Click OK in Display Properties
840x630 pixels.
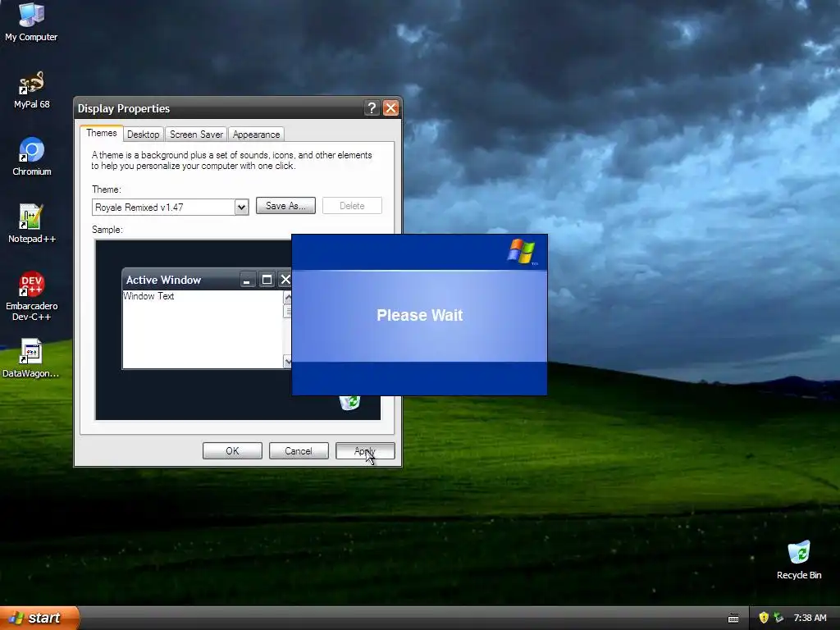[x=232, y=451]
